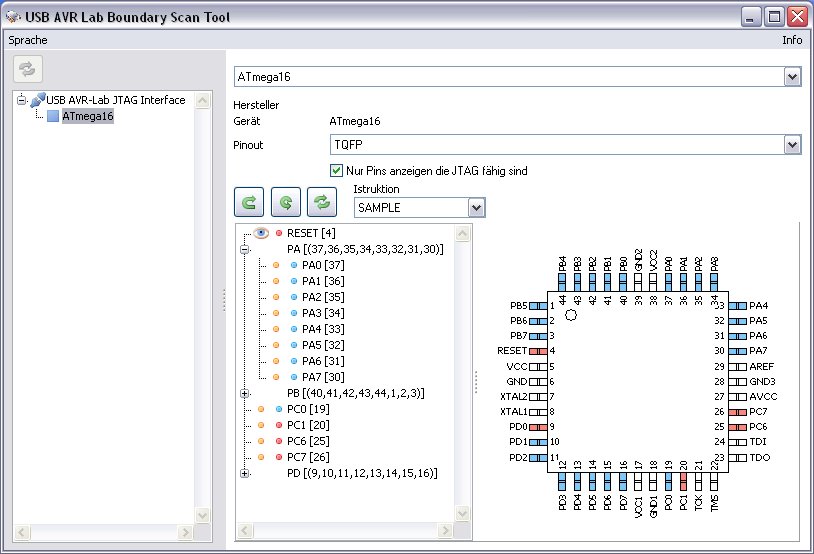The image size is (814, 554).
Task: Click red PD0 pin 9 on chip diagram
Action: tap(538, 427)
